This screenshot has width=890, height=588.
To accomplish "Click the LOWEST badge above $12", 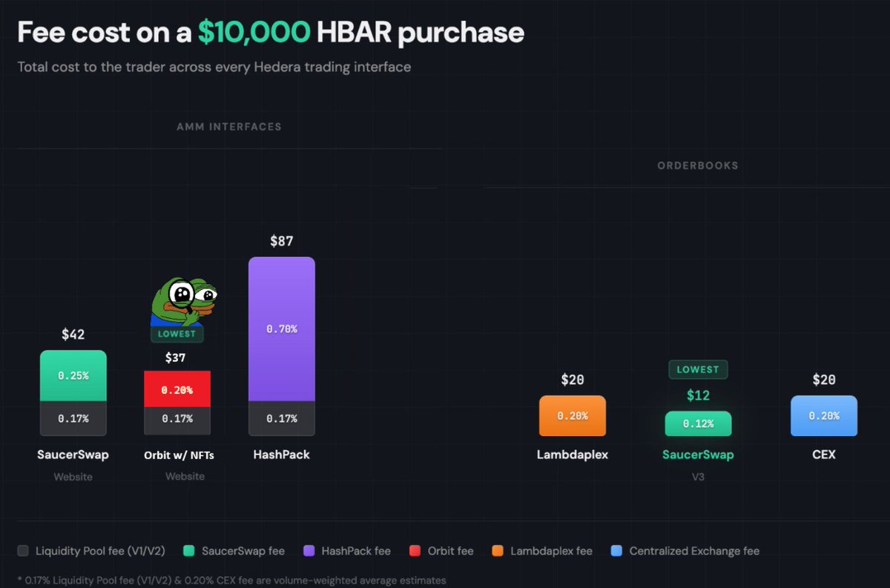I will click(698, 369).
